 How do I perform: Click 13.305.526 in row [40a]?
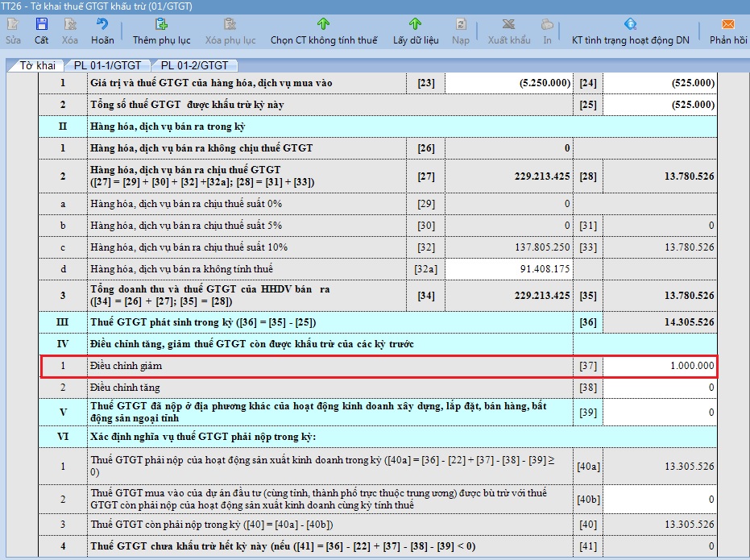coord(689,467)
